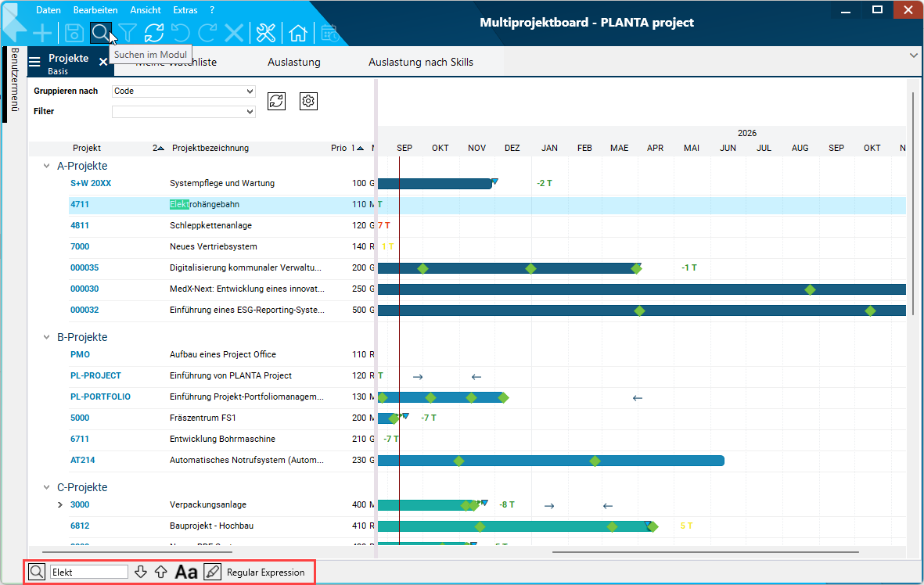Toggle the highlighter pen in search bar
This screenshot has width=924, height=585.
tap(212, 572)
